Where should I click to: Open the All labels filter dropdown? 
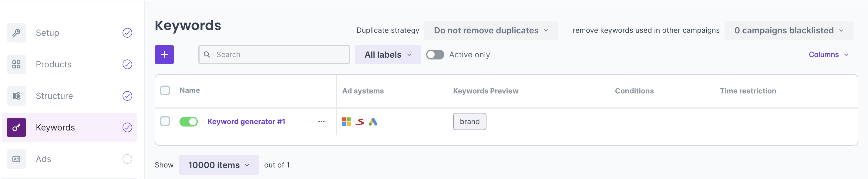(x=388, y=55)
